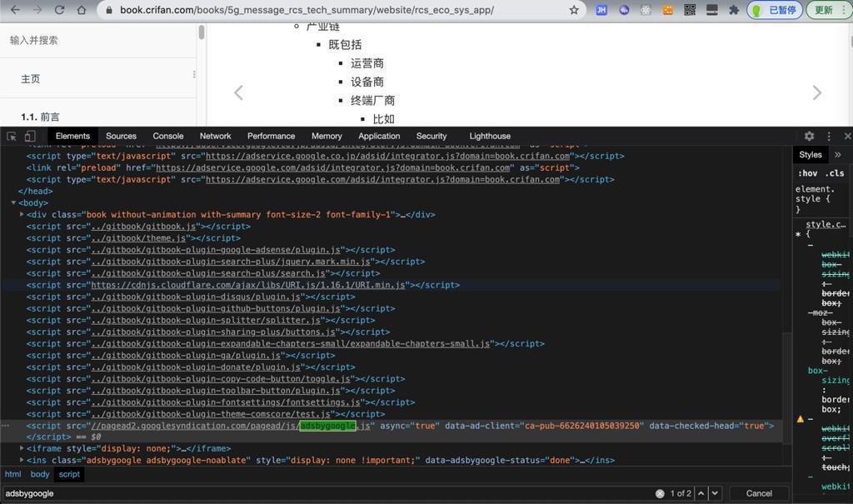Open the splitter.js script link
Viewport: 853px width, 504px height.
(207, 321)
